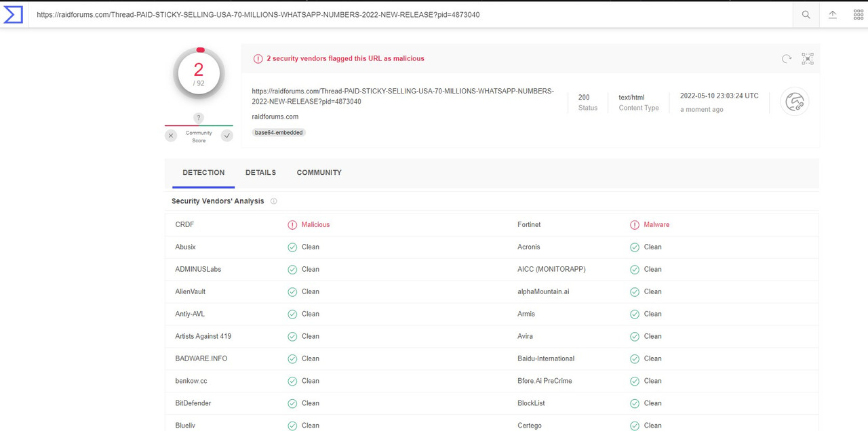Click the Avira clean check icon

tap(635, 337)
